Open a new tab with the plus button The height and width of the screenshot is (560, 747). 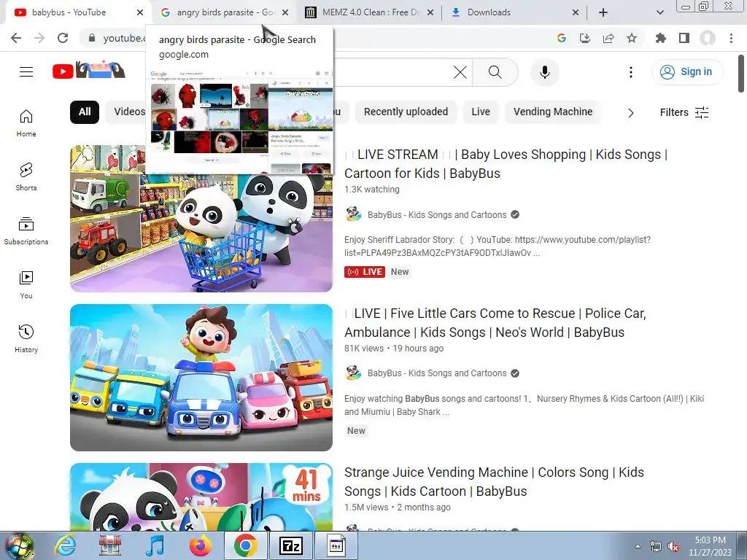[x=603, y=12]
